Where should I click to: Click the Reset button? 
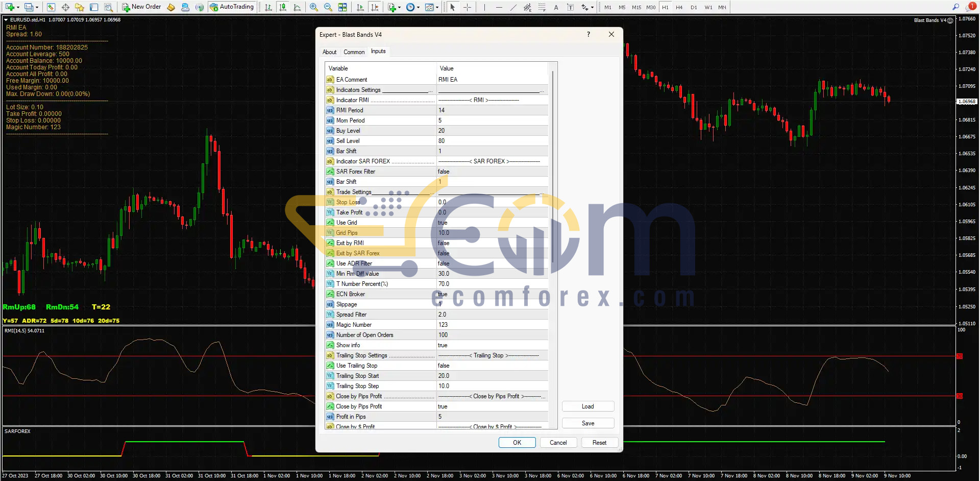(x=599, y=443)
